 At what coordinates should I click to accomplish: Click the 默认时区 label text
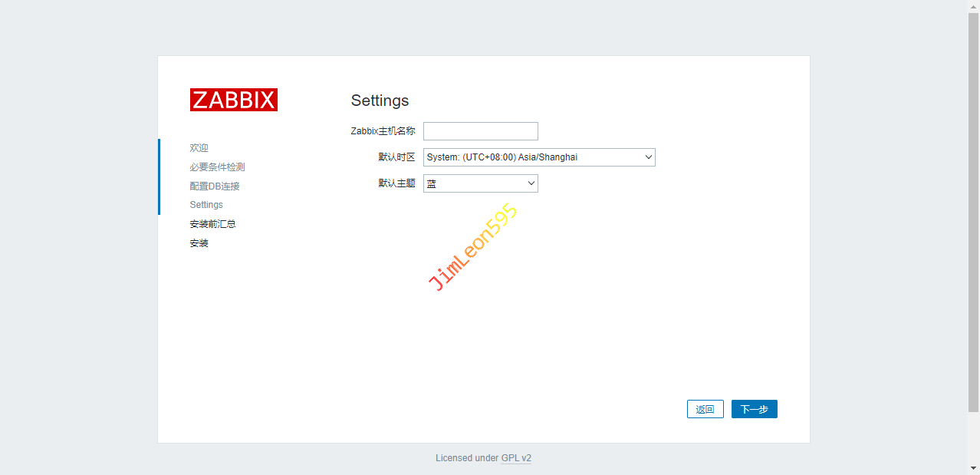click(396, 157)
